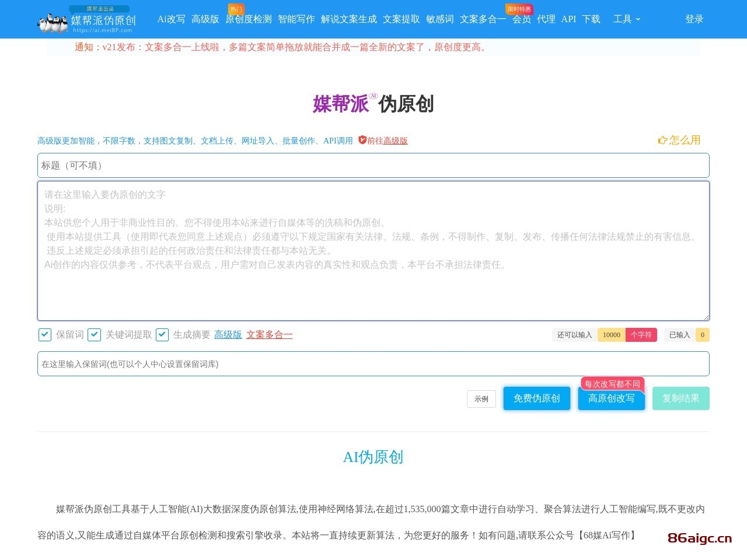Viewport: 747px width, 560px height.
Task: Open the Ai改写 nav item
Action: pyautogui.click(x=171, y=19)
